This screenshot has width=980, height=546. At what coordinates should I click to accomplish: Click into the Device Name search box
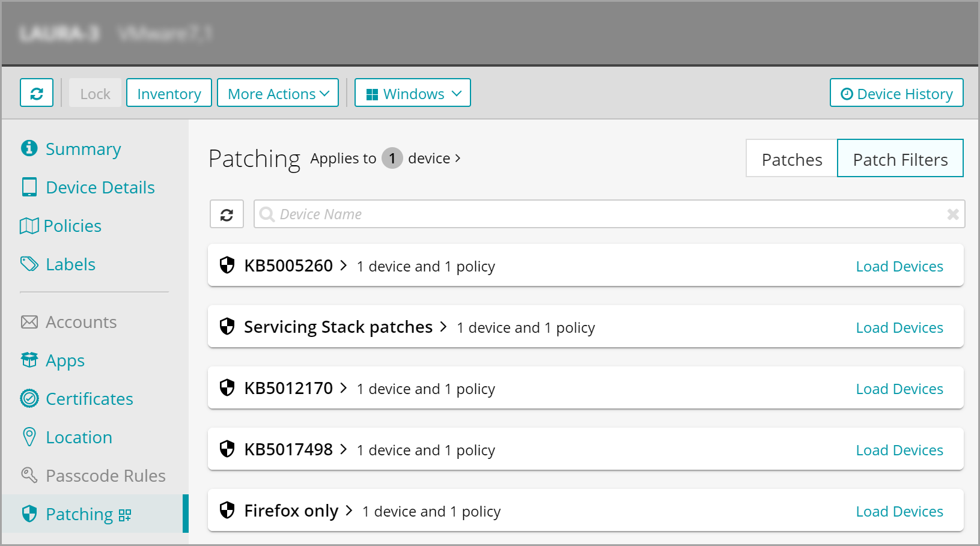pos(601,214)
